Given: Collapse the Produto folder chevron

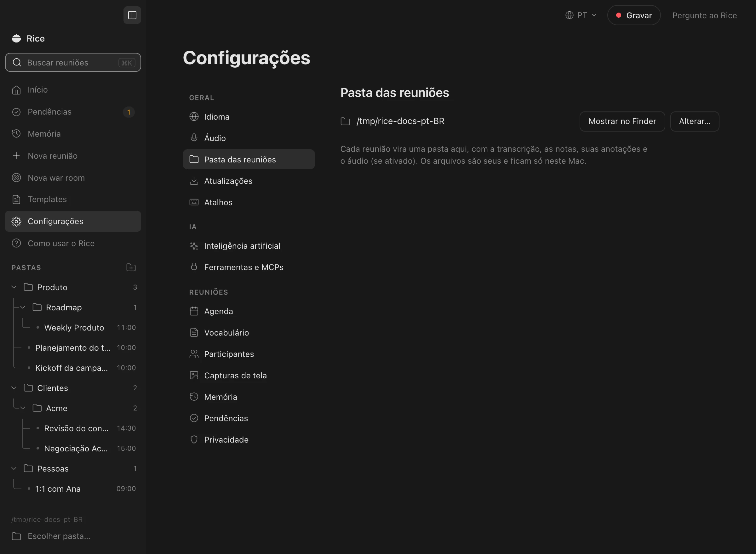Looking at the screenshot, I should pos(14,287).
